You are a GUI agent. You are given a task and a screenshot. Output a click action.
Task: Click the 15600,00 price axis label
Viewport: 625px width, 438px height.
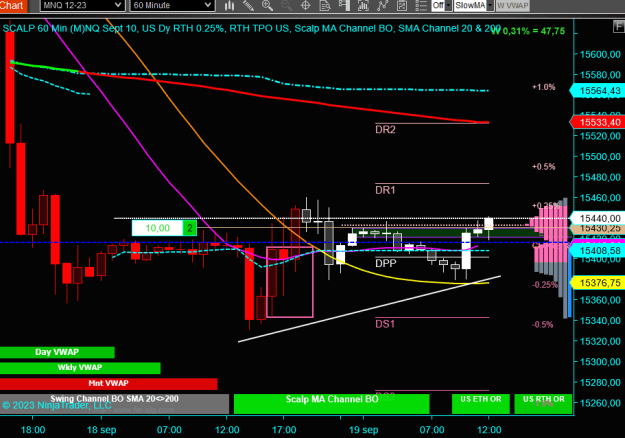(600, 54)
